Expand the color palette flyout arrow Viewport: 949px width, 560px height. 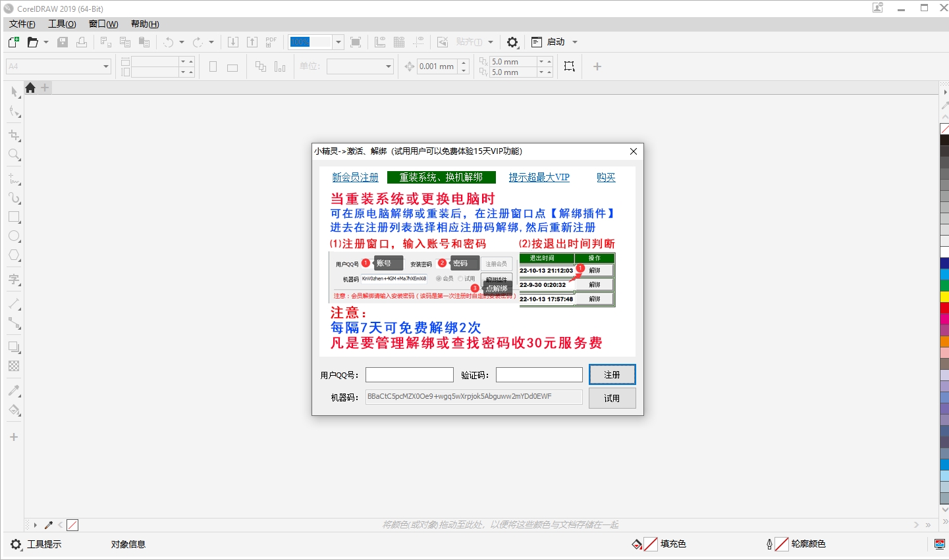pyautogui.click(x=945, y=92)
